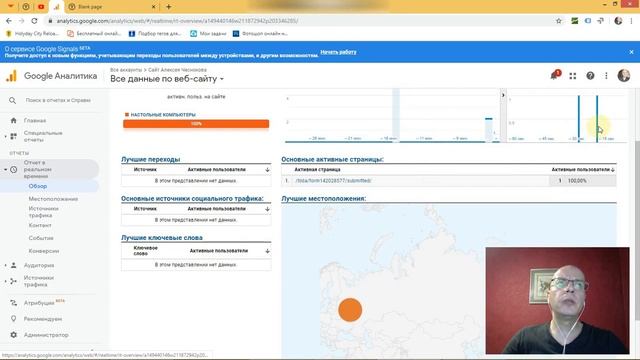640x360 pixels.
Task: Expand the Специальные отчеты section arrow
Action: 5,136
